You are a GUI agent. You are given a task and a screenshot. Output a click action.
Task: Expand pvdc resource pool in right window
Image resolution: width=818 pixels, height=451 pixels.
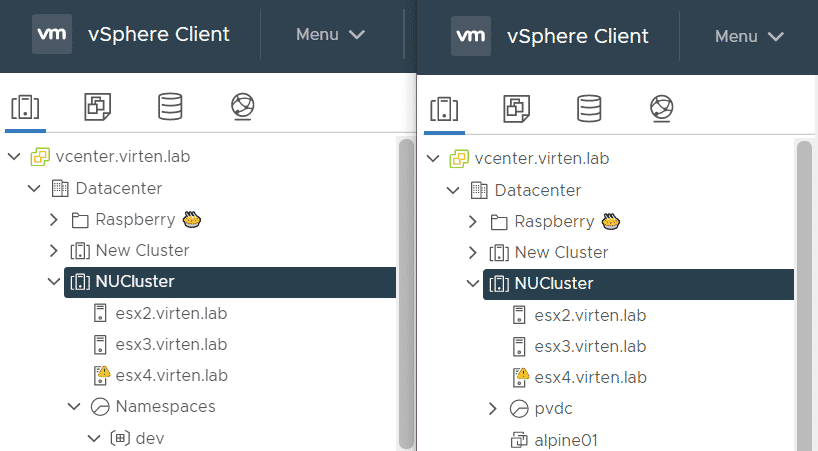(493, 409)
